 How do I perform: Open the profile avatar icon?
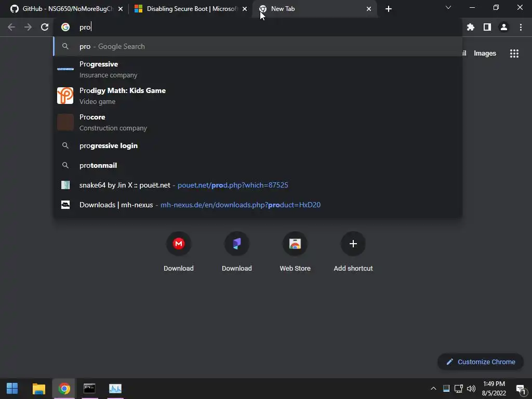coord(504,27)
